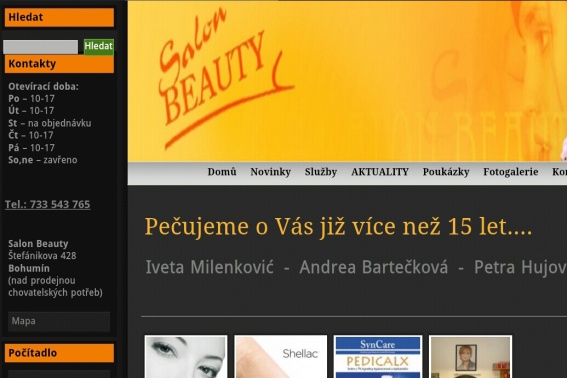
Task: Open the AKTUALITY section
Action: pos(380,172)
